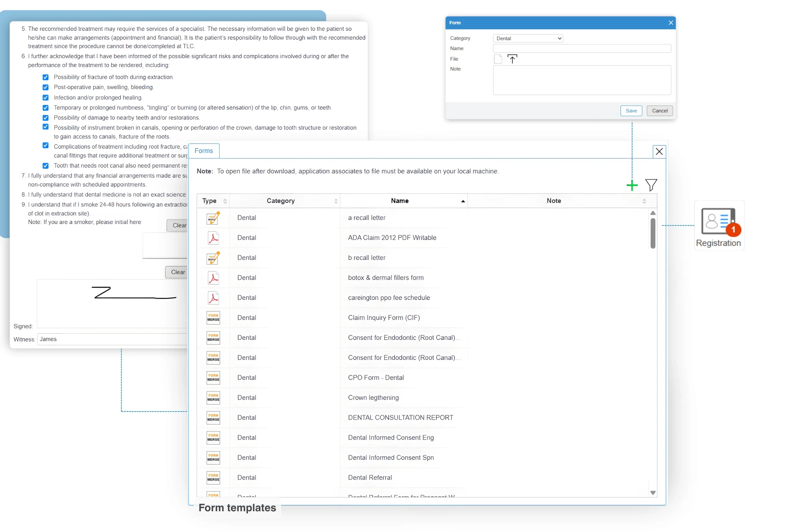Click the sort arrows on the Name column
The width and height of the screenshot is (798, 532).
(x=463, y=200)
